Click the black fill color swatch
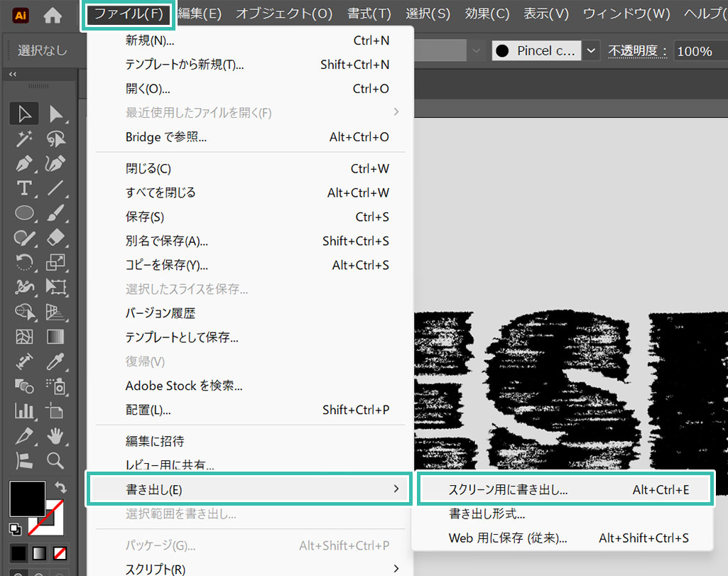 point(27,499)
